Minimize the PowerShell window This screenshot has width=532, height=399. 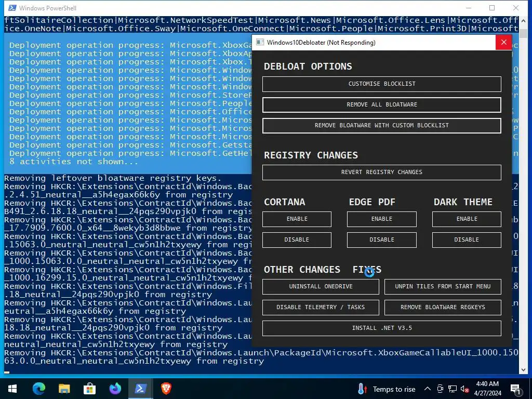(469, 8)
